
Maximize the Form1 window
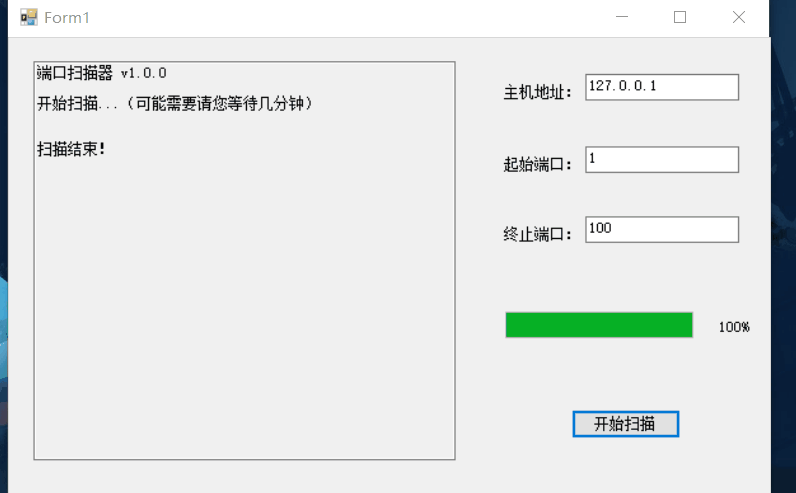680,17
